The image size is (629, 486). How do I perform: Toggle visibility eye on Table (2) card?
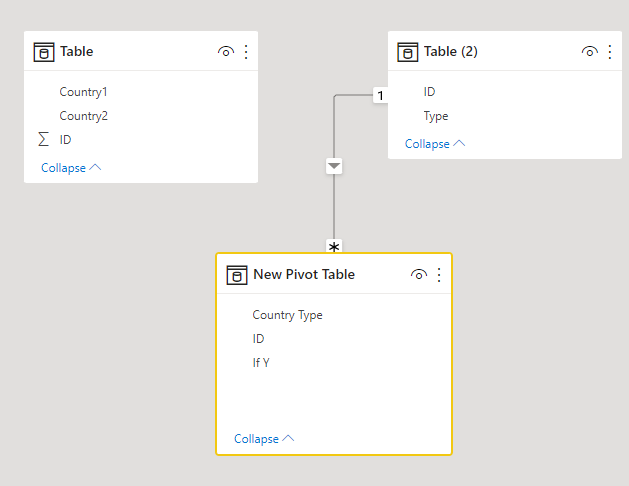(590, 52)
